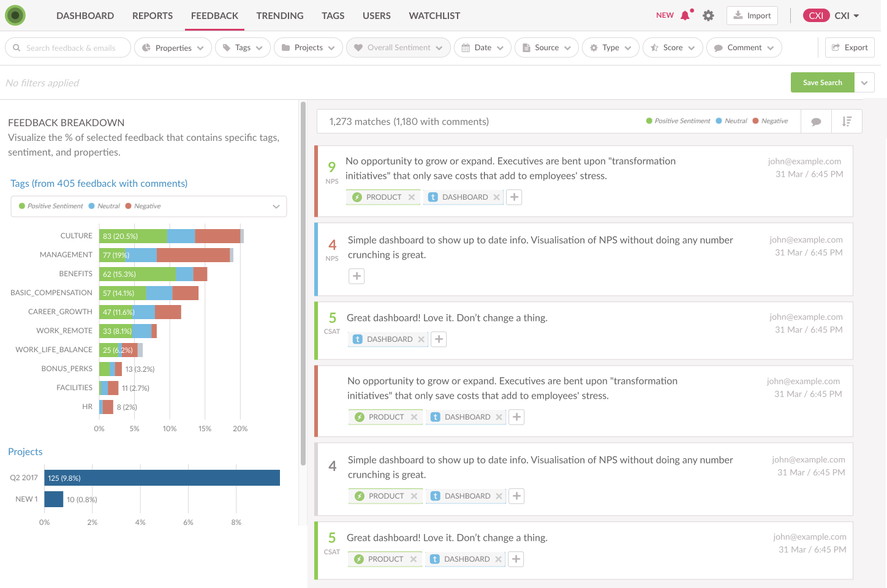
Task: Open the WATCHLIST tab
Action: [434, 16]
